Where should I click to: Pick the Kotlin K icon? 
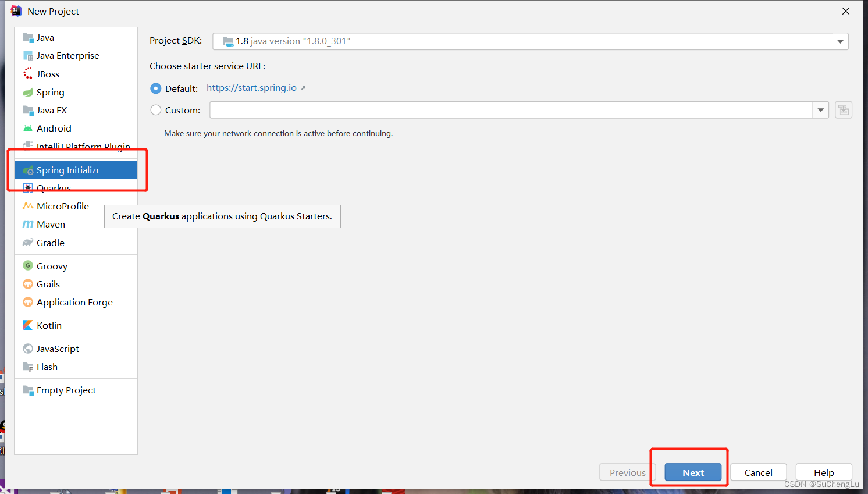28,325
